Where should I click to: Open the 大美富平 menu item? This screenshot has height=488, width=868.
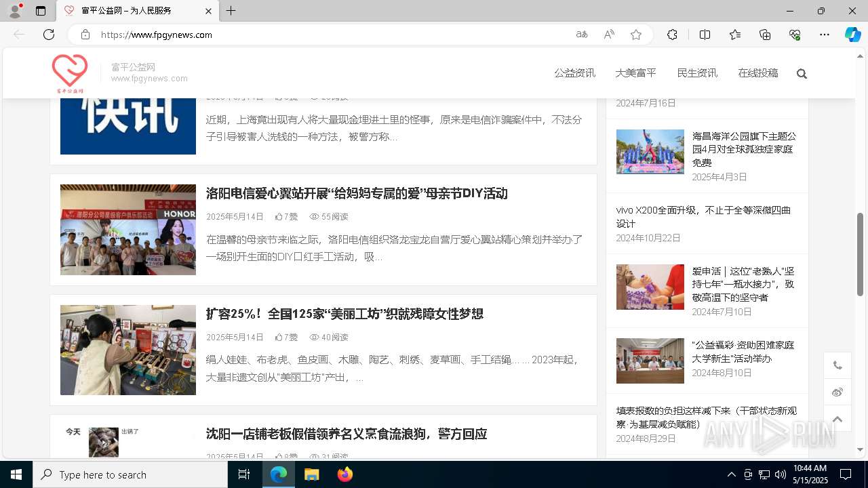click(635, 73)
